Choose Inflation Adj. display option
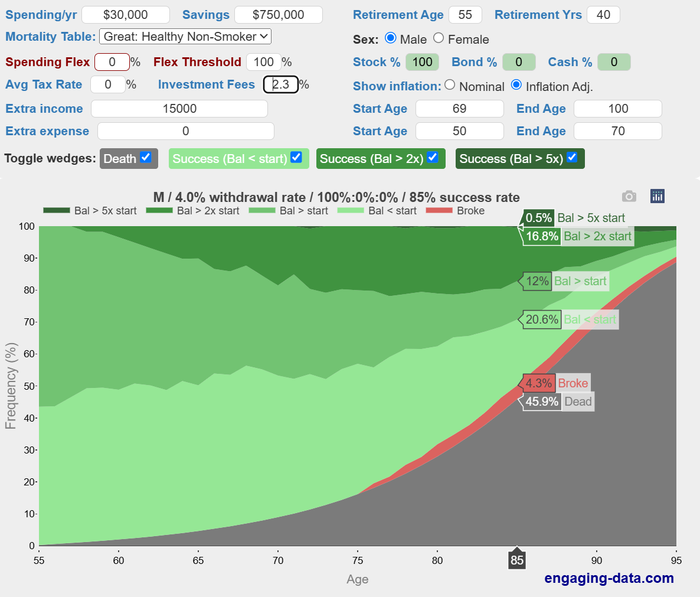The height and width of the screenshot is (597, 700). point(516,85)
